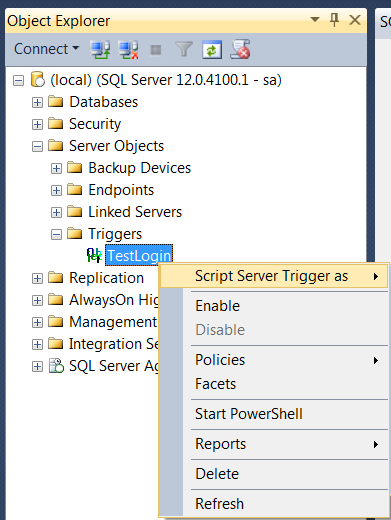Select the Databases tree label
This screenshot has height=520, width=391.
pyautogui.click(x=104, y=102)
